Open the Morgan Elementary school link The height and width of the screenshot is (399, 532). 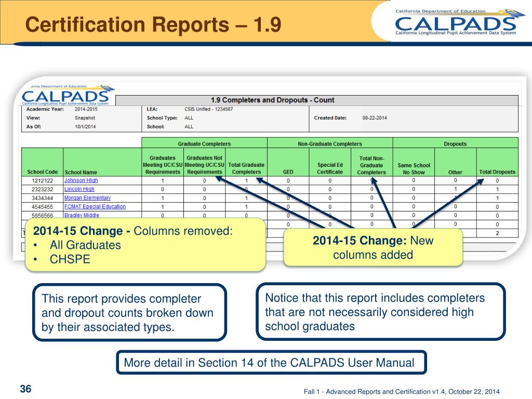click(87, 198)
